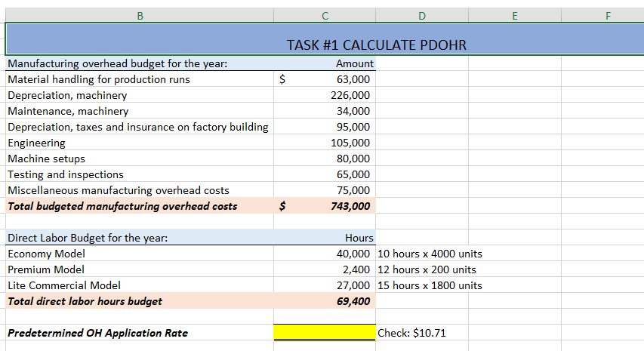Select the 65,000 amount cell
The width and height of the screenshot is (644, 351).
click(x=325, y=174)
